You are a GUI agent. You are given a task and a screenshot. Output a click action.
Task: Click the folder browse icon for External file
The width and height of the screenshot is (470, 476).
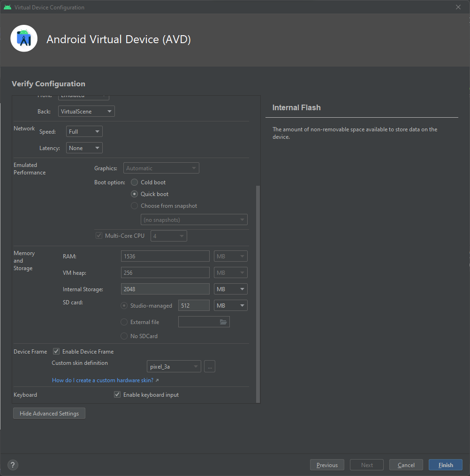click(223, 322)
